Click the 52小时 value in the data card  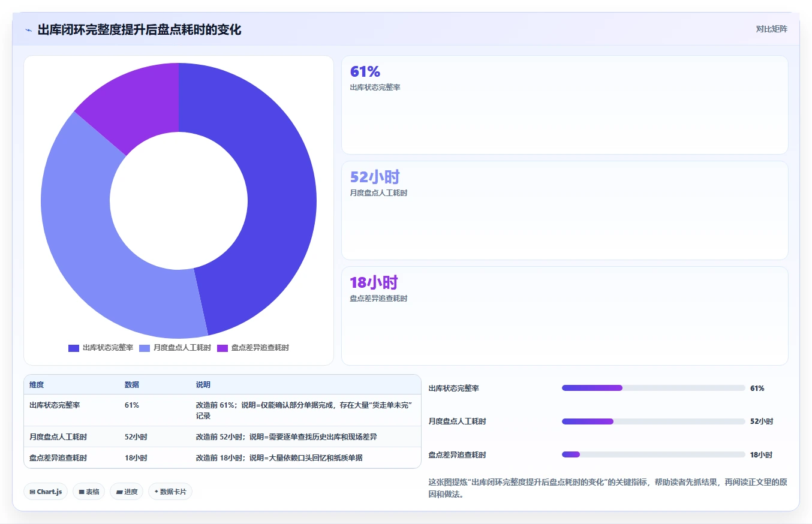point(375,177)
